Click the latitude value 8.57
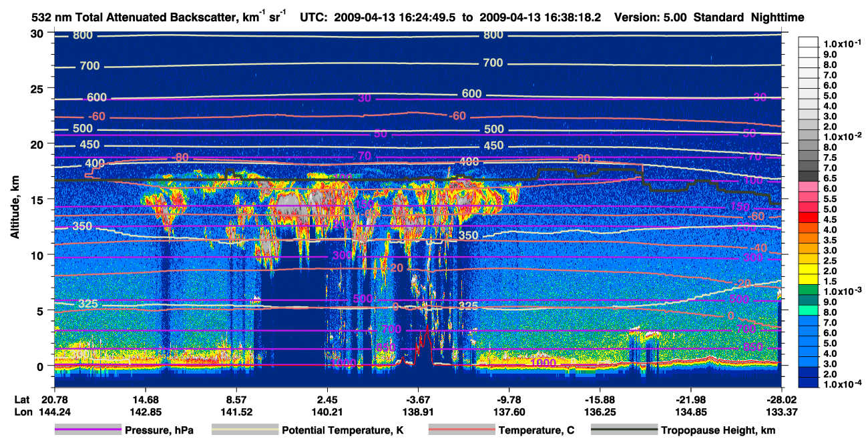 click(x=236, y=399)
